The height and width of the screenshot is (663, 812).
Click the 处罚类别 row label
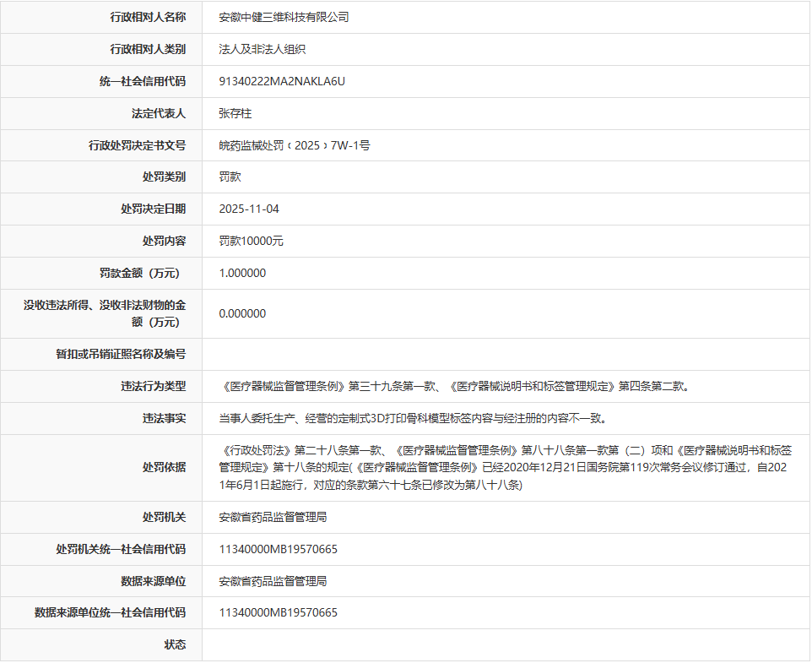164,177
